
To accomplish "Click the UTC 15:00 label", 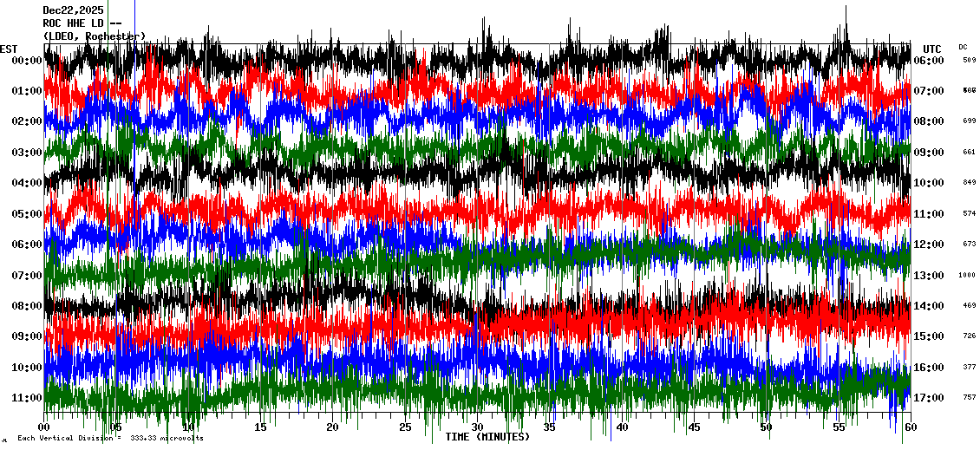I will [928, 336].
